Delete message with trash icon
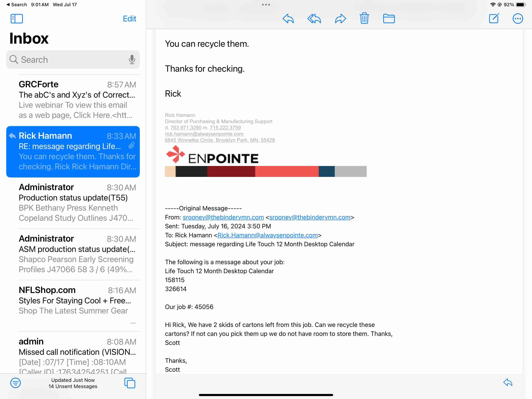This screenshot has height=399, width=532. (364, 18)
